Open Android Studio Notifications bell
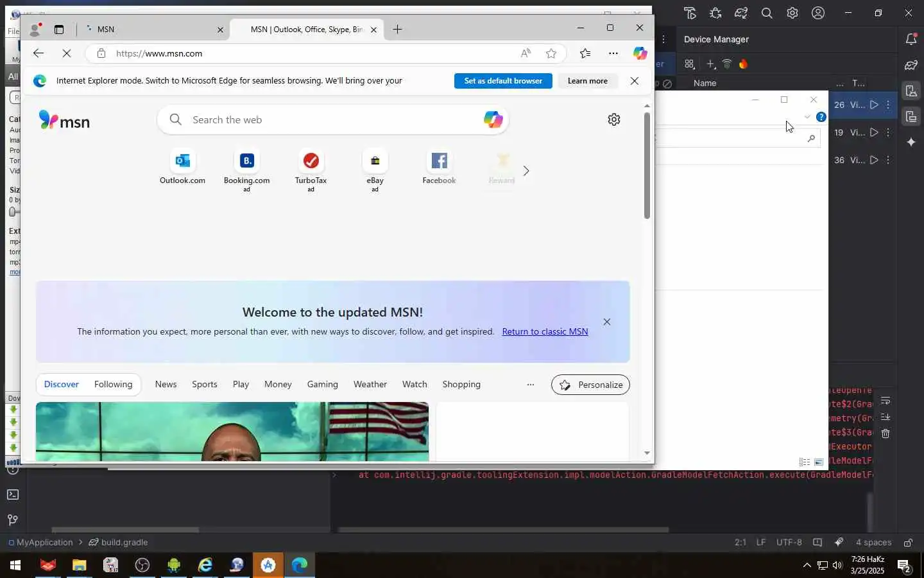924x578 pixels. click(x=911, y=39)
